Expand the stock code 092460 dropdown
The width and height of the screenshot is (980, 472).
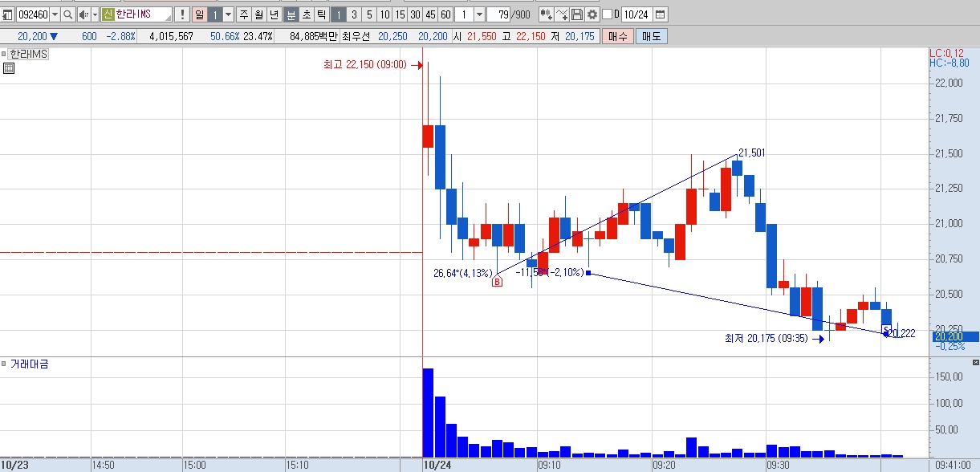click(x=55, y=14)
